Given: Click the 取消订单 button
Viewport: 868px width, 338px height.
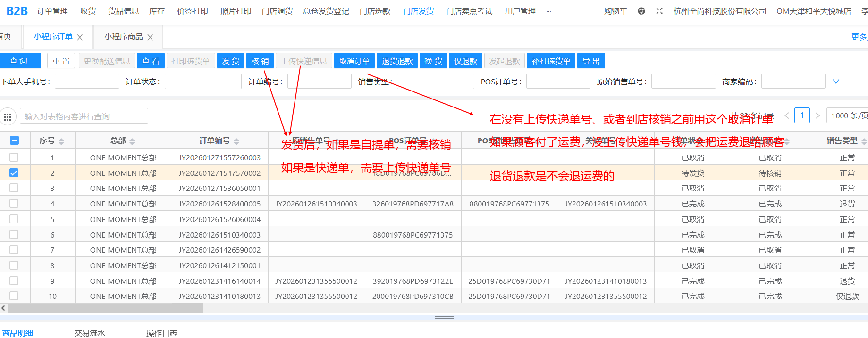Looking at the screenshot, I should tap(354, 61).
